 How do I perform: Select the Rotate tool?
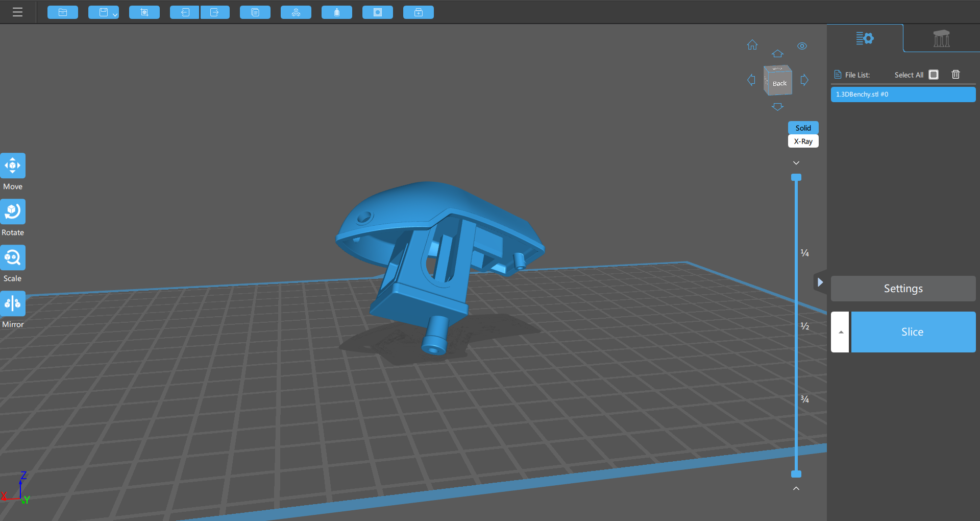point(13,212)
